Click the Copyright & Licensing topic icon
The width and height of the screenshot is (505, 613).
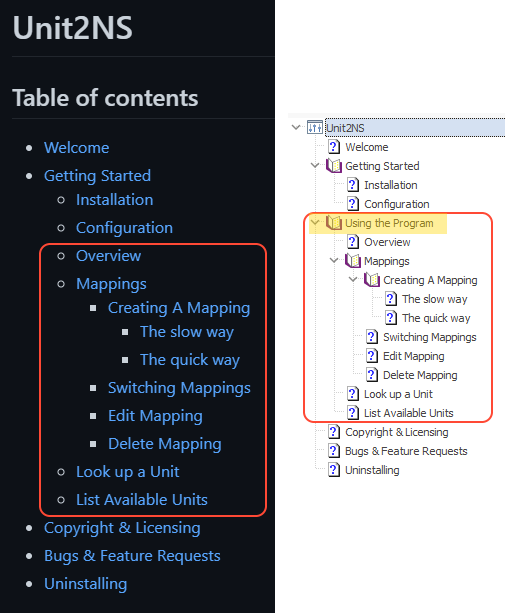[333, 432]
